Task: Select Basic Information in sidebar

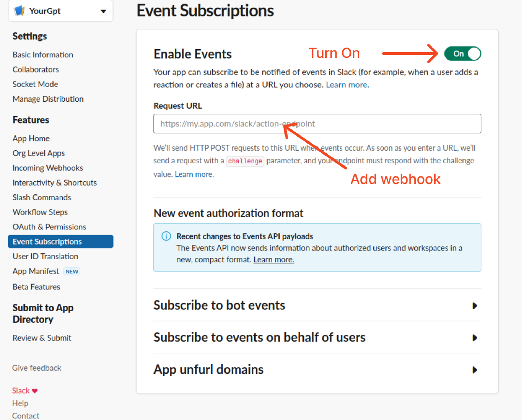Action: pyautogui.click(x=43, y=55)
